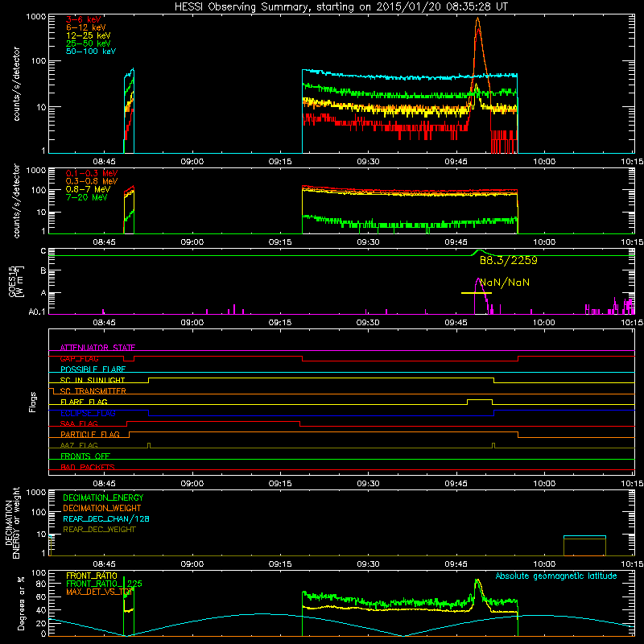Click the Flags panel y-axis label
This screenshot has height=644, width=644.
[x=32, y=402]
